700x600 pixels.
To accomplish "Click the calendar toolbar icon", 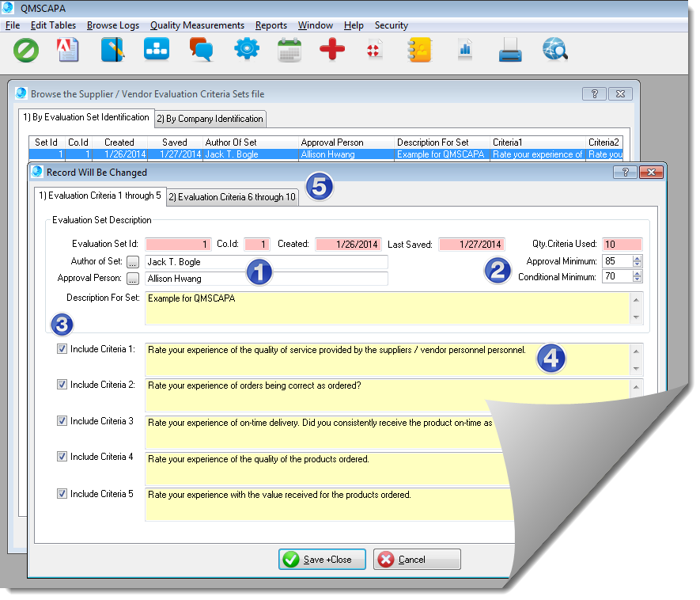I will pyautogui.click(x=289, y=51).
